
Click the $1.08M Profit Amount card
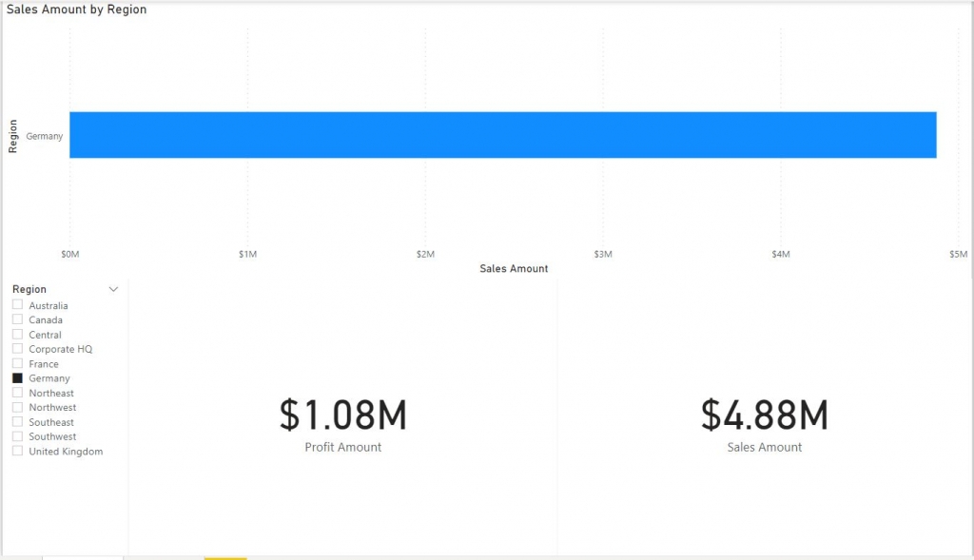tap(342, 415)
